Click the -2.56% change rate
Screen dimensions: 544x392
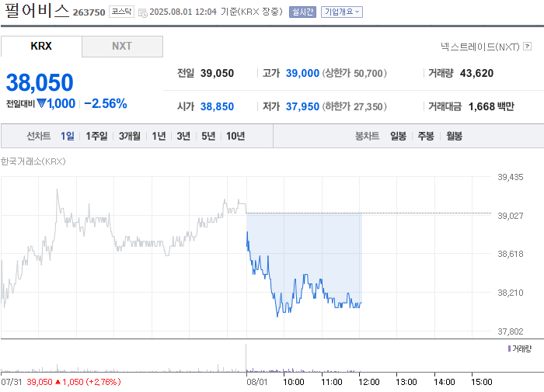[106, 103]
